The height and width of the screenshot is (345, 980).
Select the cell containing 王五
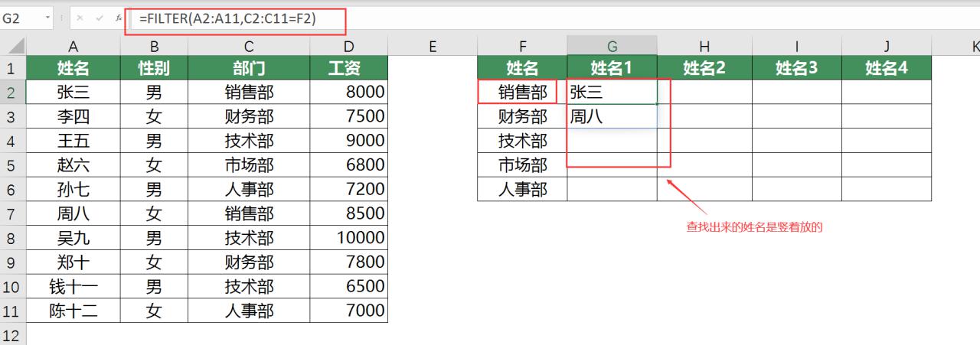[73, 141]
